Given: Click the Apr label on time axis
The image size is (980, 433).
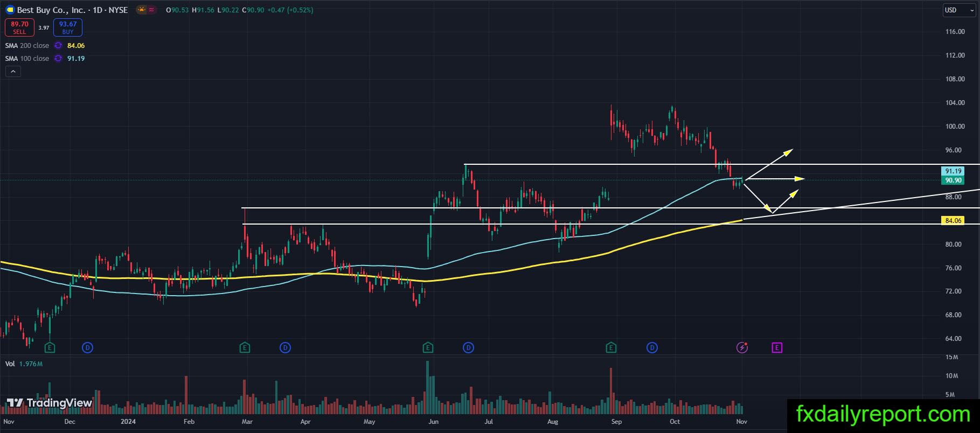Looking at the screenshot, I should tap(305, 422).
